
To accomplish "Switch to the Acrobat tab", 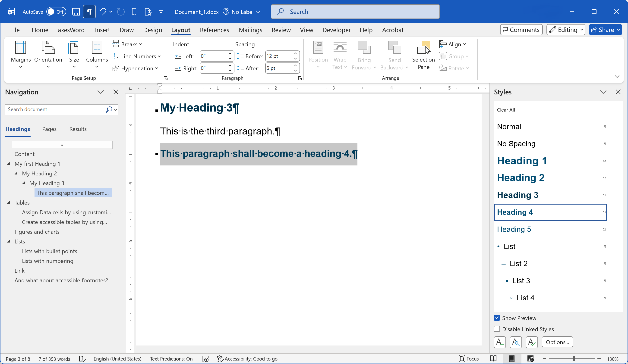I will tap(393, 30).
